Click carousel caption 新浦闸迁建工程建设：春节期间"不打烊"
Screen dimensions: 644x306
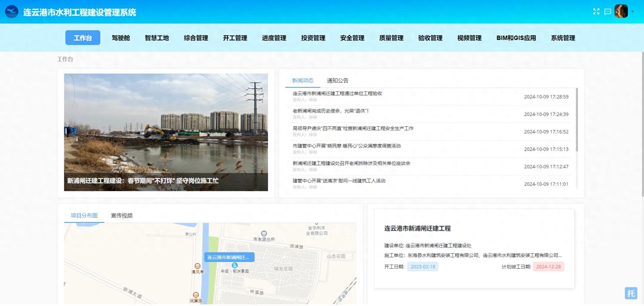pos(143,181)
